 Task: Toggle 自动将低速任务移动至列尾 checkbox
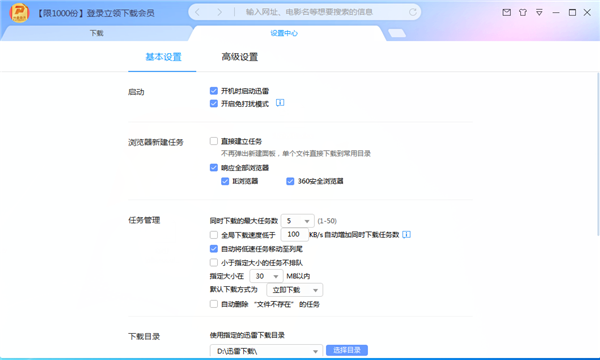pyautogui.click(x=214, y=249)
